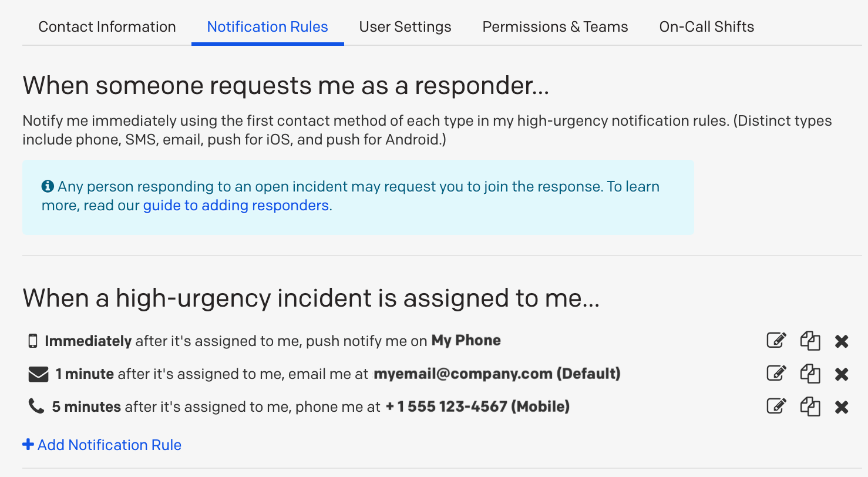Click the Add Notification Rule link
This screenshot has width=868, height=477.
(x=102, y=445)
